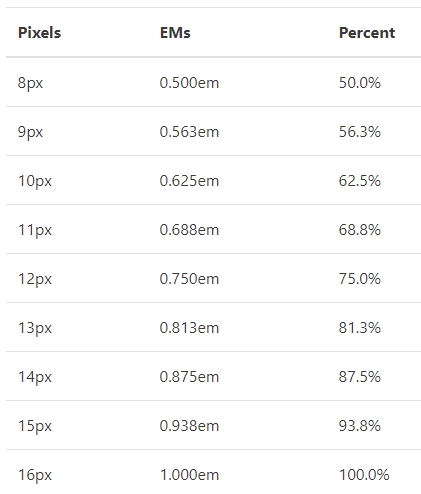
Task: Select the 75.0% value
Action: pyautogui.click(x=359, y=279)
